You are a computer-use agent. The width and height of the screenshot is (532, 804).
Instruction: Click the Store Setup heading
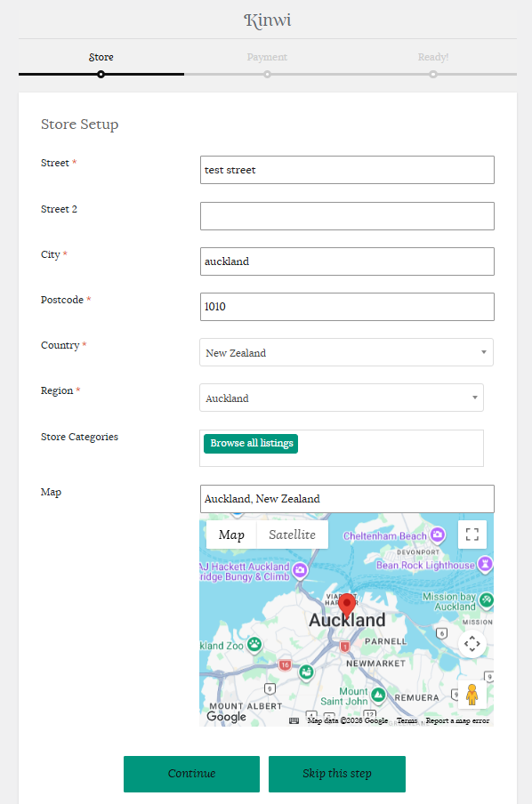point(79,125)
